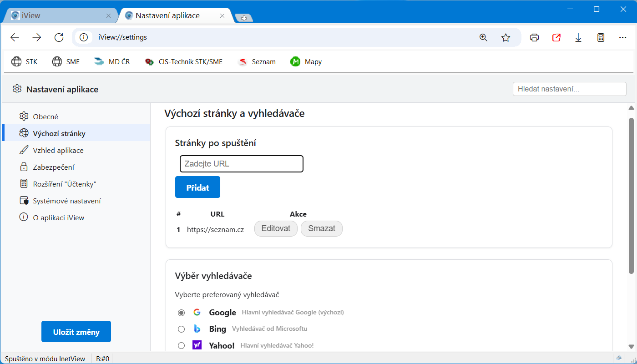Bookmark page with the star icon
Image resolution: width=637 pixels, height=364 pixels.
[x=506, y=38]
